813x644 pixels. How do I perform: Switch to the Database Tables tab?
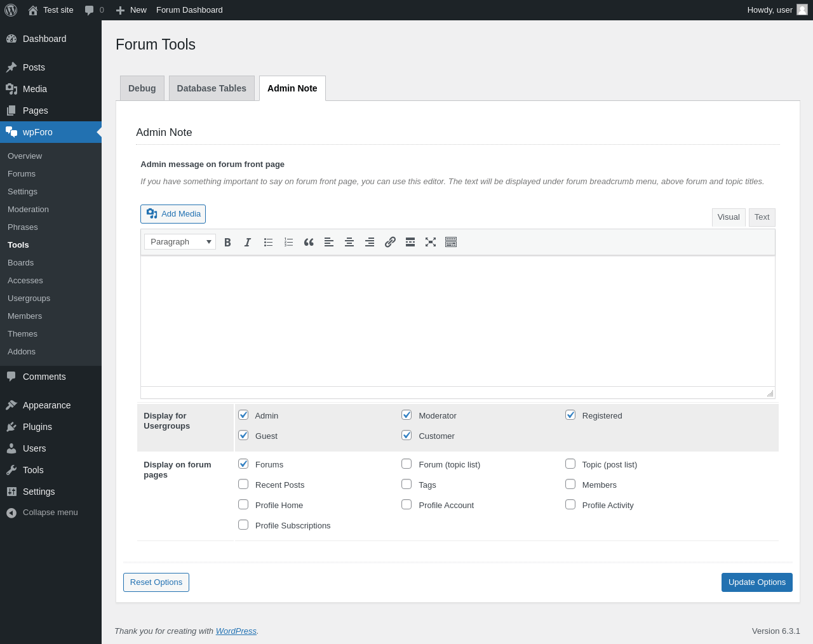(212, 88)
